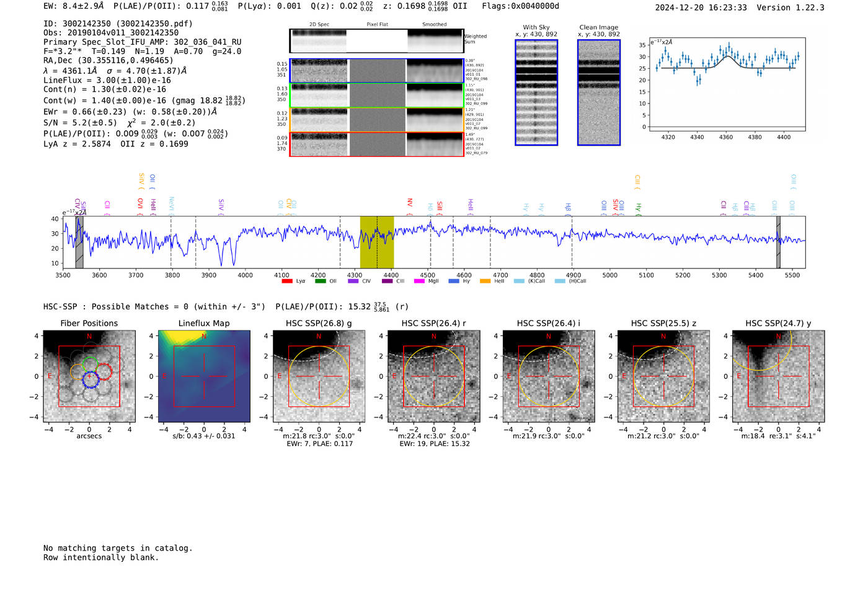Open the HSC SSP(26.4) i cutout
This screenshot has width=868, height=591.
click(549, 376)
